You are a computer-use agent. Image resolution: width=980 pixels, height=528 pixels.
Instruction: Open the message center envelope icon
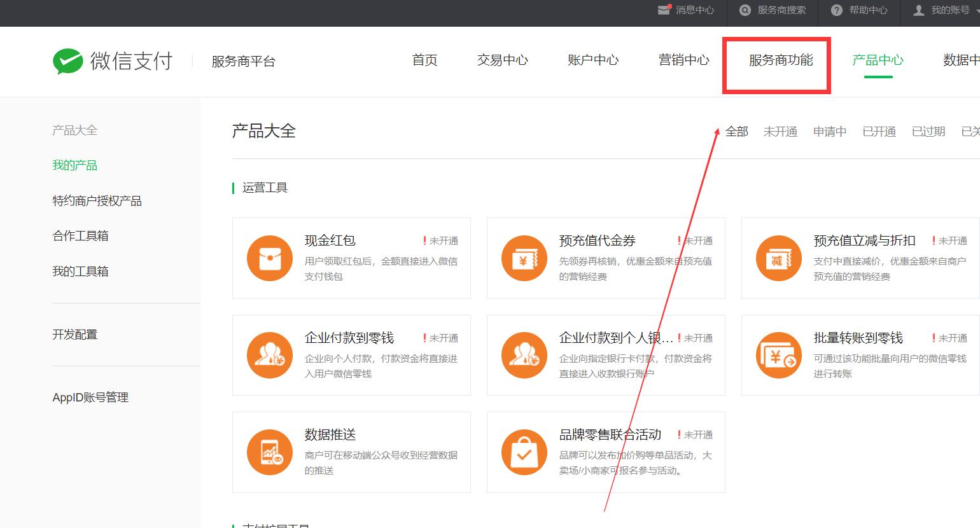point(664,10)
